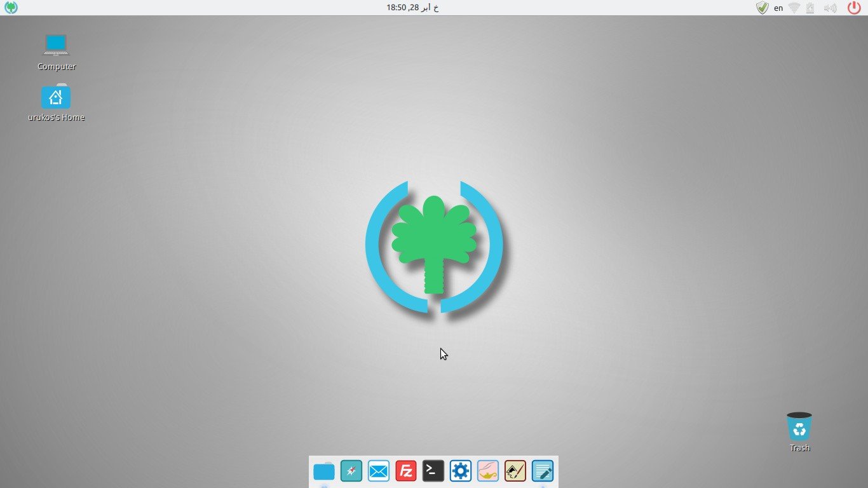Launch the compass web browser

pyautogui.click(x=351, y=471)
